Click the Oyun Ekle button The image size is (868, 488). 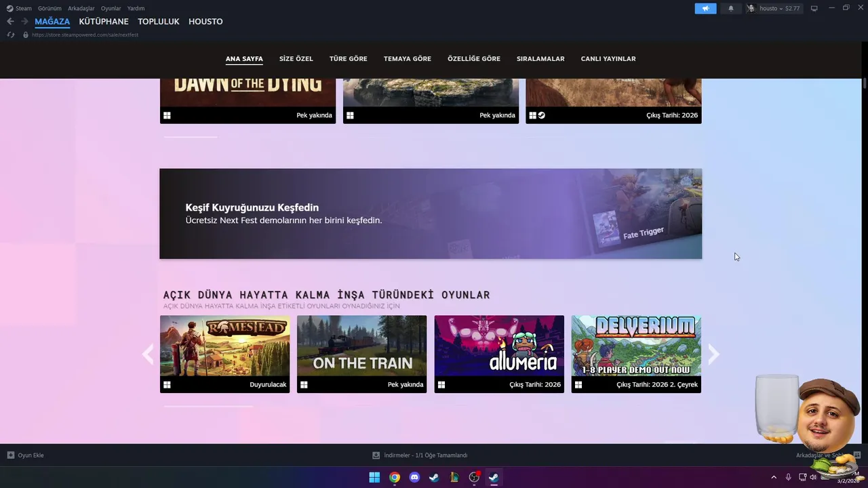(x=25, y=455)
